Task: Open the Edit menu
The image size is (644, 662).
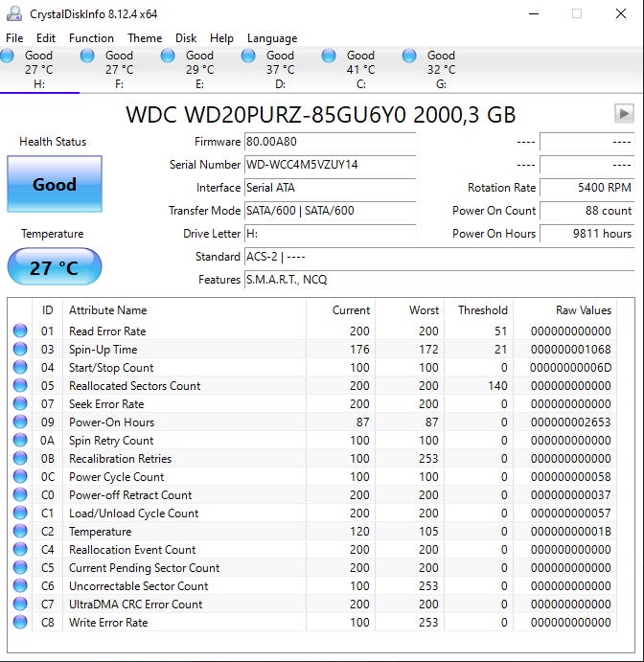Action: point(46,38)
